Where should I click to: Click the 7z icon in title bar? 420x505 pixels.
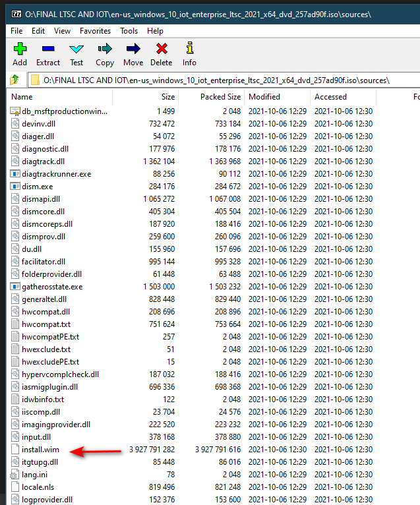point(16,14)
